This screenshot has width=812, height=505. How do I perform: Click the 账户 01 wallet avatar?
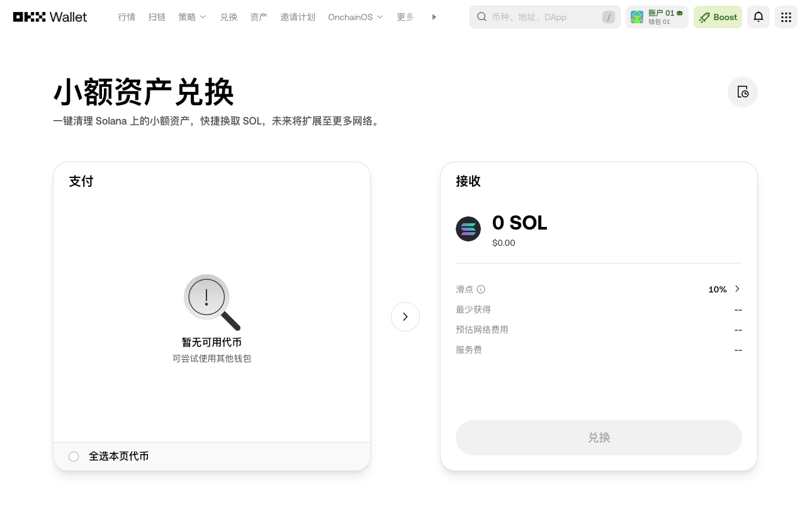point(636,17)
